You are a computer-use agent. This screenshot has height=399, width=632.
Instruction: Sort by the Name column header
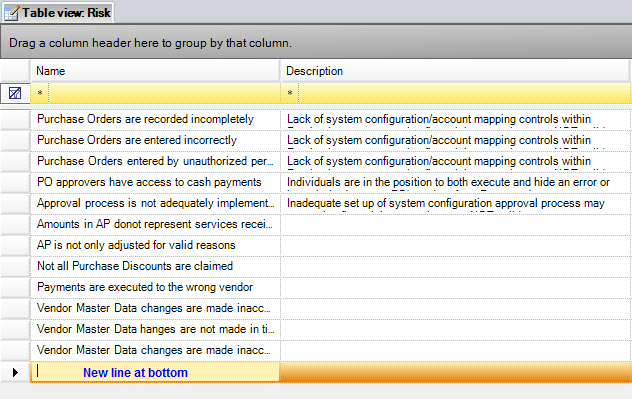(x=155, y=71)
